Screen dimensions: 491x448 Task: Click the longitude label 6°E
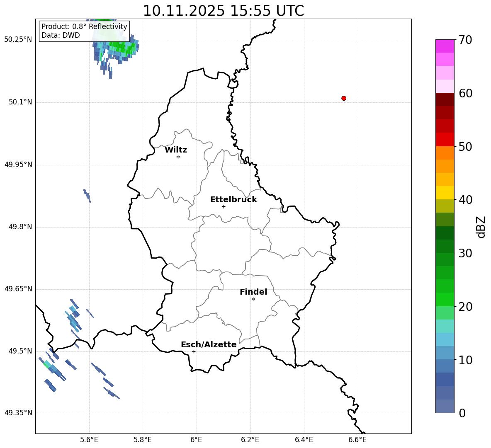tap(196, 440)
